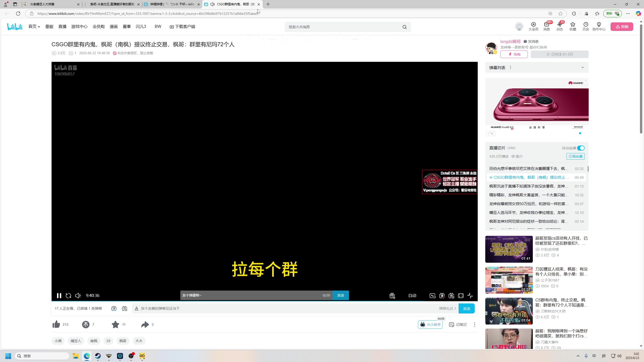Open 大会员 membership icon
Viewport: 644px width, 362px height.
[x=533, y=26]
